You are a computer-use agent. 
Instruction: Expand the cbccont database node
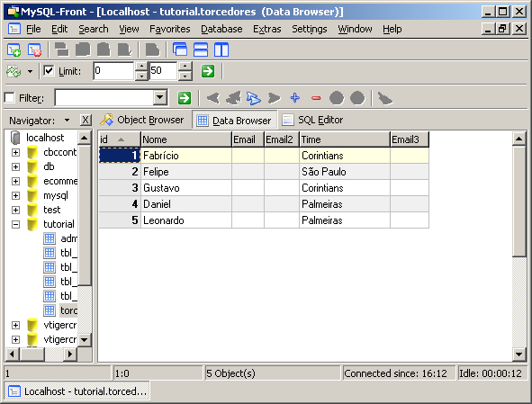click(15, 152)
